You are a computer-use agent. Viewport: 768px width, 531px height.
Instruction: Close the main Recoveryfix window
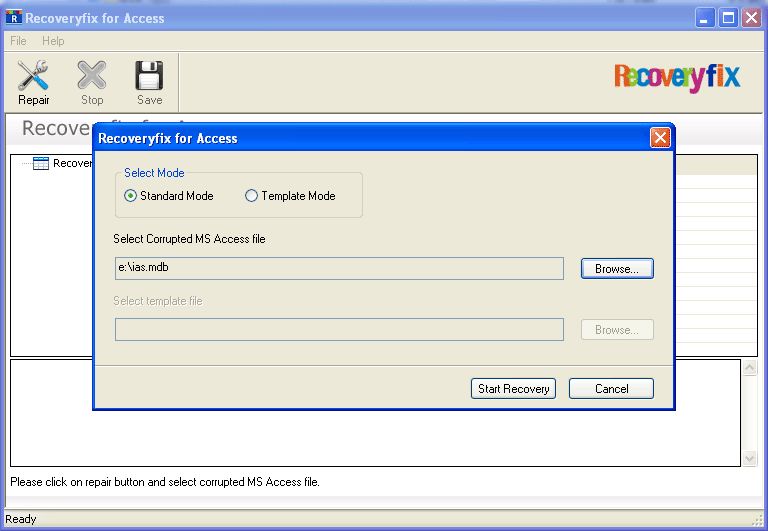(x=751, y=19)
